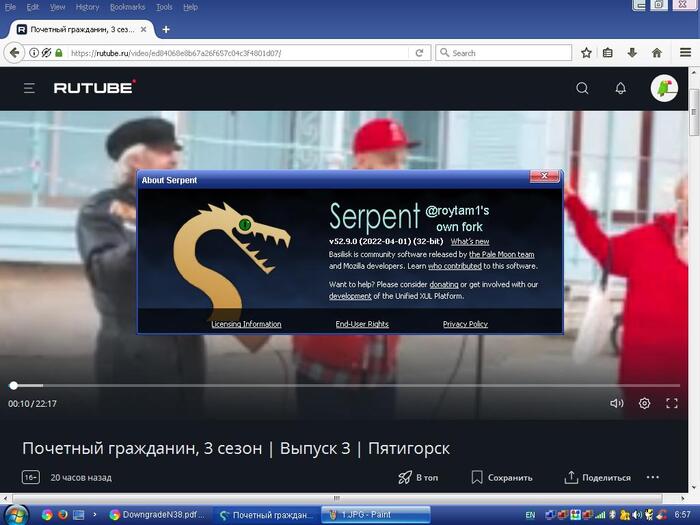Go back with the back arrow
The width and height of the screenshot is (700, 525).
tap(14, 53)
